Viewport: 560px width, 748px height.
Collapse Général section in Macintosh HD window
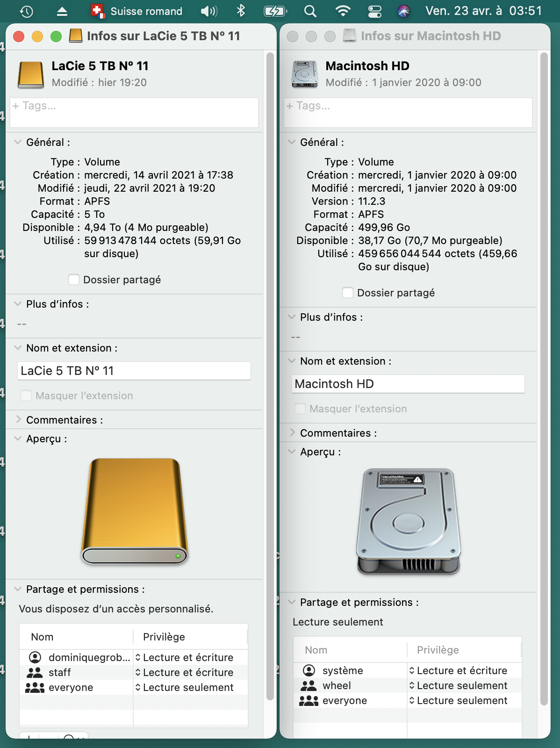point(292,142)
